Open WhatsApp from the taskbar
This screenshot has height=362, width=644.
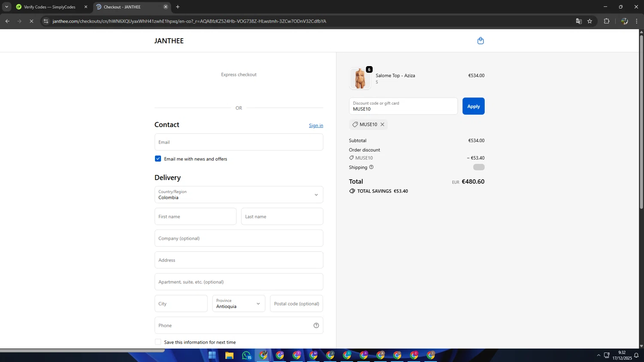[246, 355]
